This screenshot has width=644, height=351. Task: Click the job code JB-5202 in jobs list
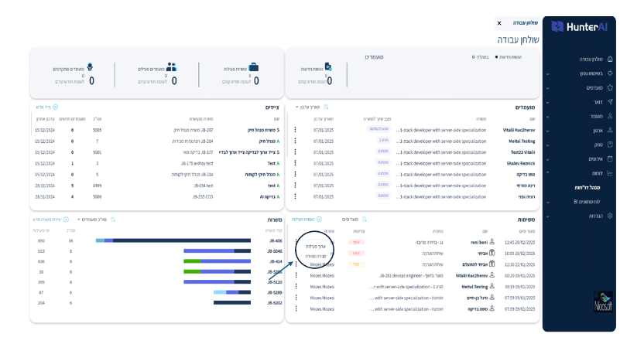(274, 303)
